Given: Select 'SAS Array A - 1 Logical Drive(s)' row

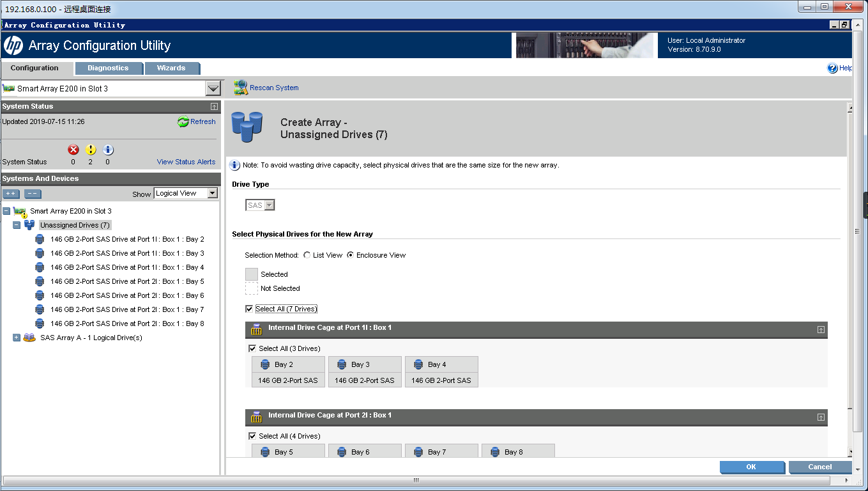Looking at the screenshot, I should coord(91,338).
